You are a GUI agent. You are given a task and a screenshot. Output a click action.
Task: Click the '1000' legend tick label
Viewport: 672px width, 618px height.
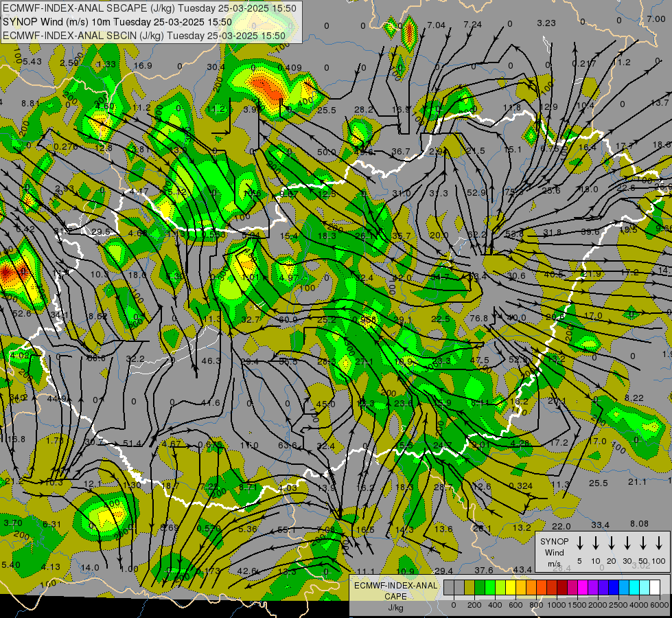(557, 605)
